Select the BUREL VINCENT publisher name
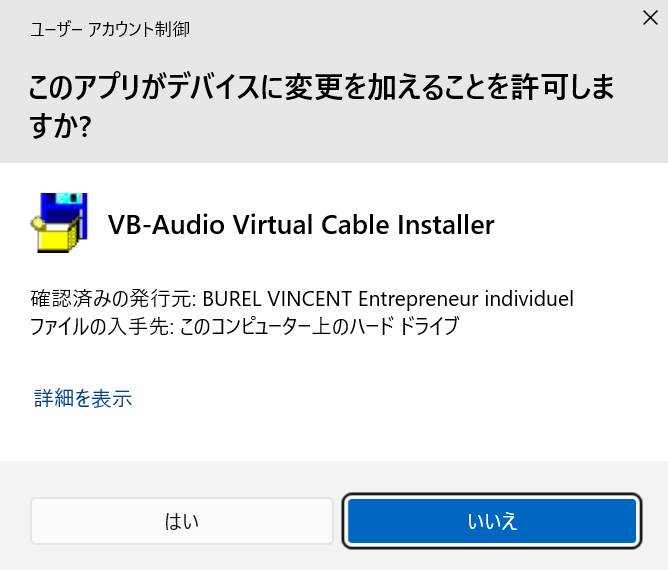Image resolution: width=668 pixels, height=570 pixels. 277,299
